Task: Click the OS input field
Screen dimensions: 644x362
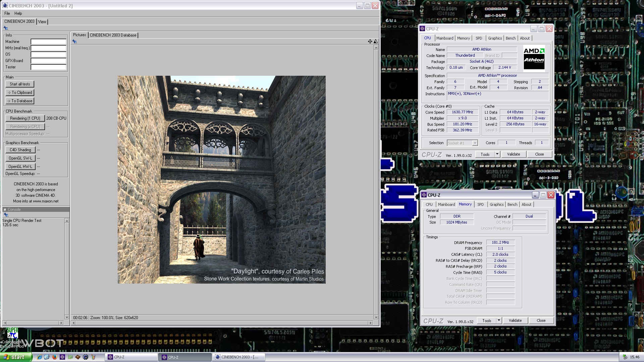Action: (49, 54)
